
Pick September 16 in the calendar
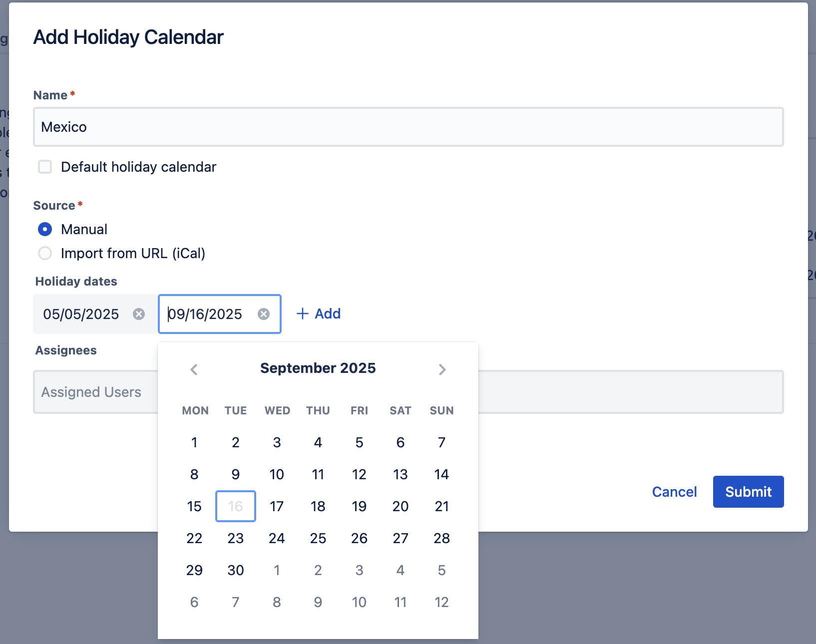(236, 506)
